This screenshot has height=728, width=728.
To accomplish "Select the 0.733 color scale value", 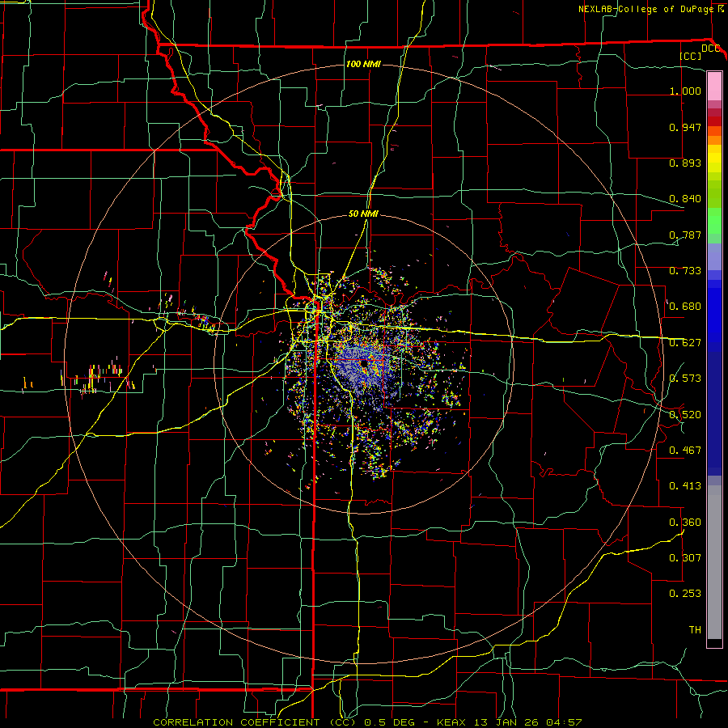I will click(x=685, y=271).
